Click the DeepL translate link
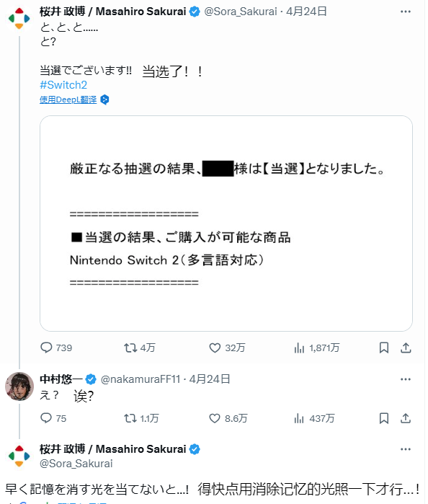428x504 pixels. (68, 100)
